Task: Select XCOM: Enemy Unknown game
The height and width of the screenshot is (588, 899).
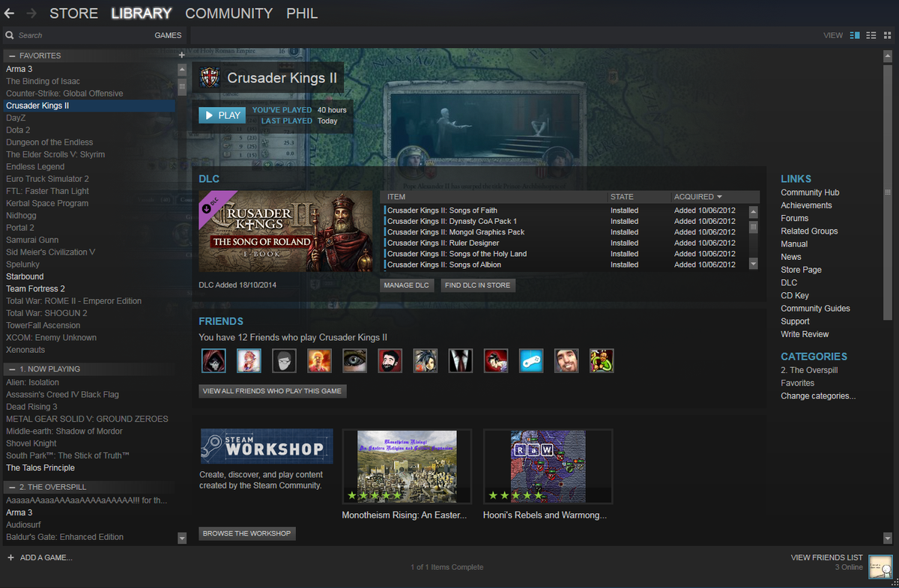Action: click(x=51, y=338)
